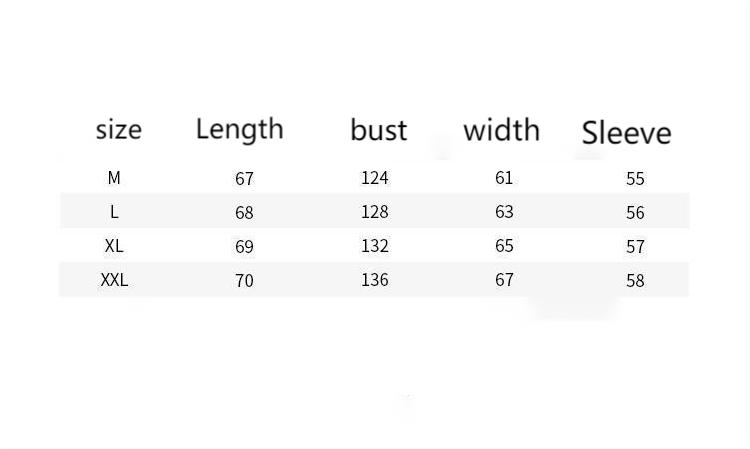
Task: Click length value 68 in the L row
Action: 244,213
